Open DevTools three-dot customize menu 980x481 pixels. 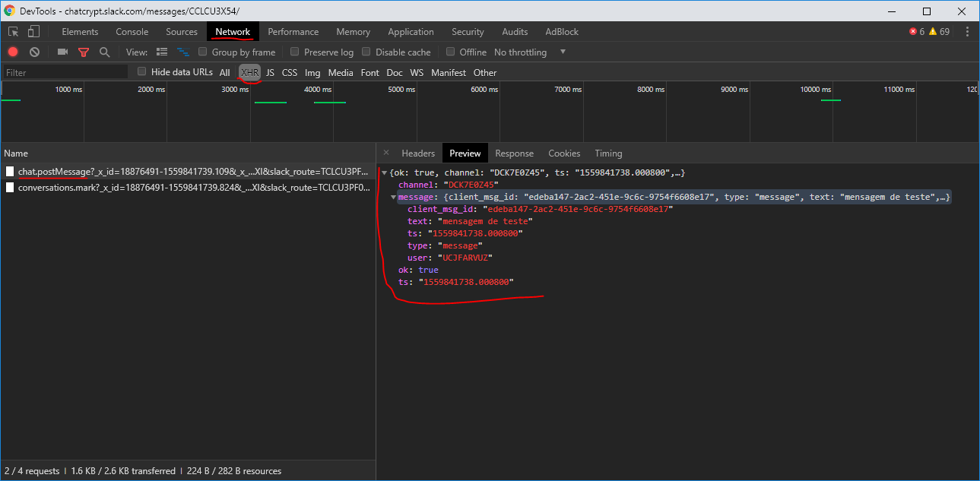pos(967,32)
